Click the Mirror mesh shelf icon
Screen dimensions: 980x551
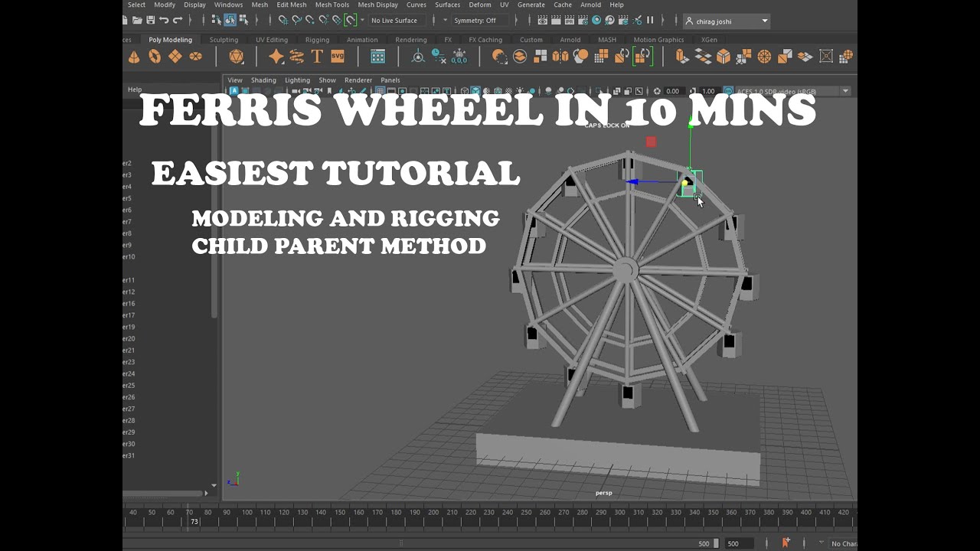tap(560, 57)
